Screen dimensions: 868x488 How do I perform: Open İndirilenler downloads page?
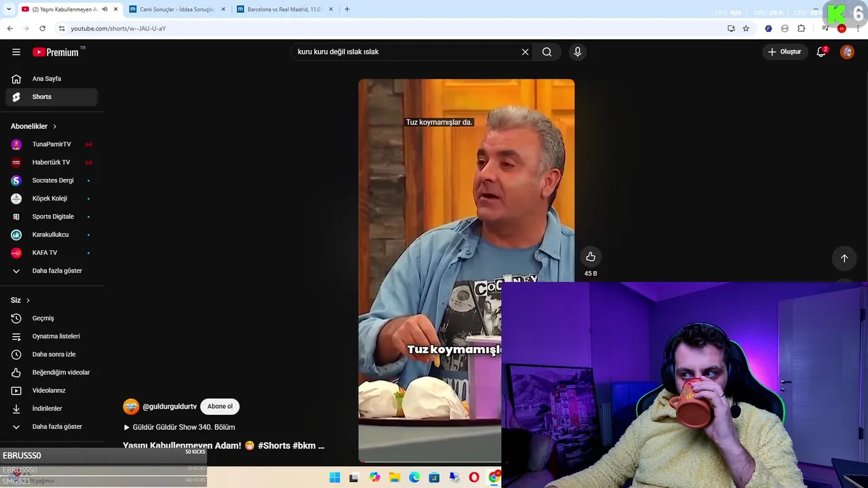(x=51, y=409)
